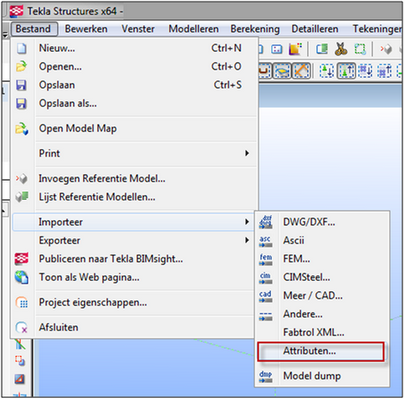Screen dimensions: 405x399
Task: Click the red dashed square sidebar tool
Action: tap(19, 360)
